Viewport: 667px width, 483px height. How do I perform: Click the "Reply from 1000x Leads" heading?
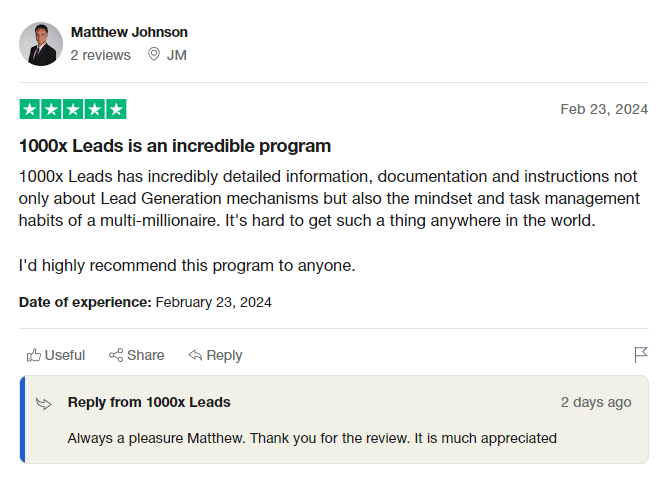[149, 402]
